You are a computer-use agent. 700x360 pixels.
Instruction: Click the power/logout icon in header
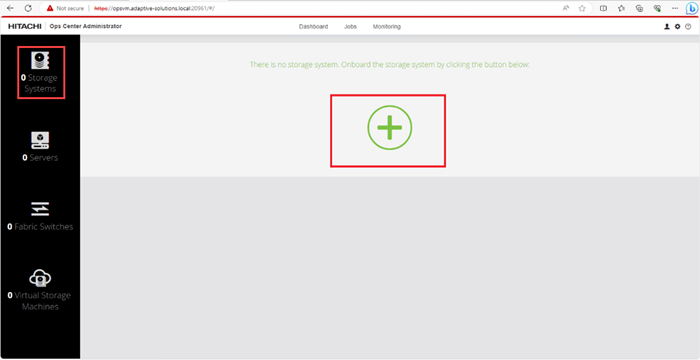click(688, 27)
